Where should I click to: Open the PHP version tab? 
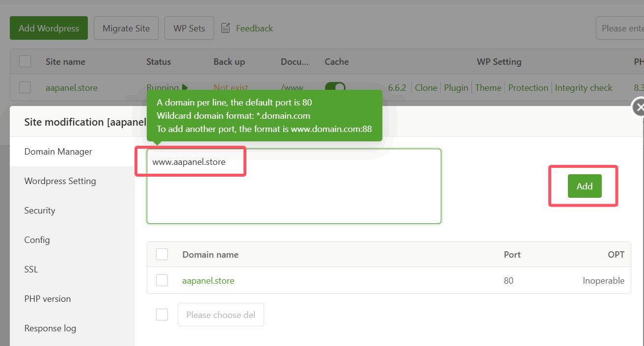point(72,299)
